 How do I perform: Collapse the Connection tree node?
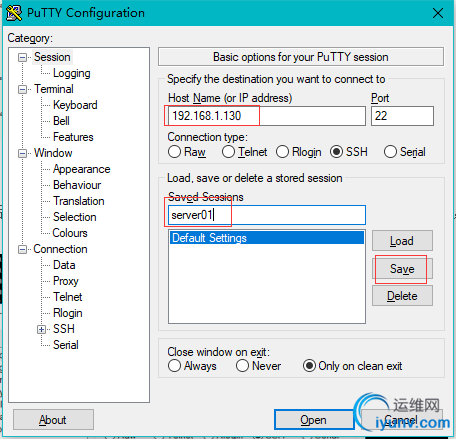click(x=22, y=249)
